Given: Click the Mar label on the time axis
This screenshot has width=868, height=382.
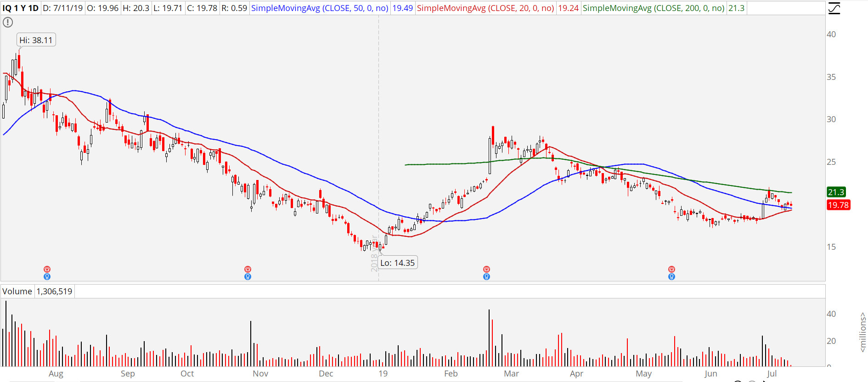Looking at the screenshot, I should tap(512, 374).
